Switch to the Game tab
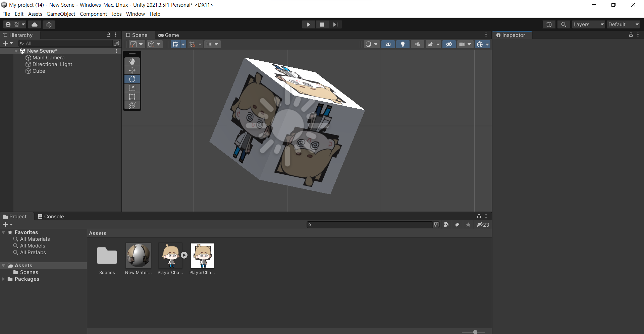 click(169, 35)
